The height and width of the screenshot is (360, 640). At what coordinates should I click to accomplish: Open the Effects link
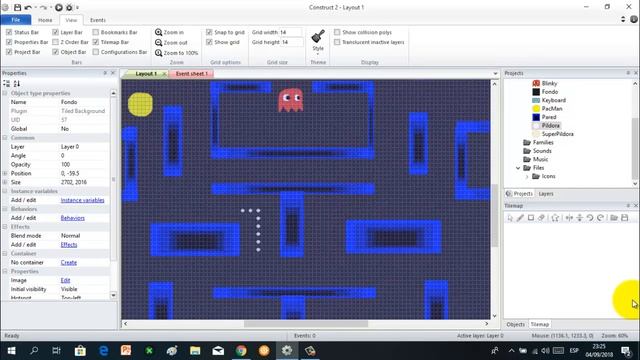(x=69, y=244)
